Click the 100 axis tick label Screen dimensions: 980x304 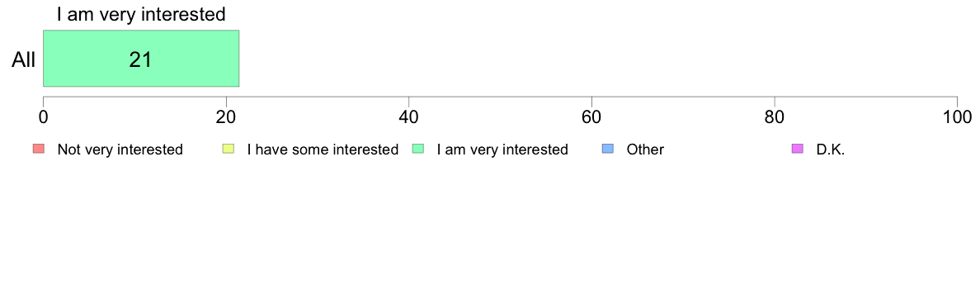tap(956, 116)
